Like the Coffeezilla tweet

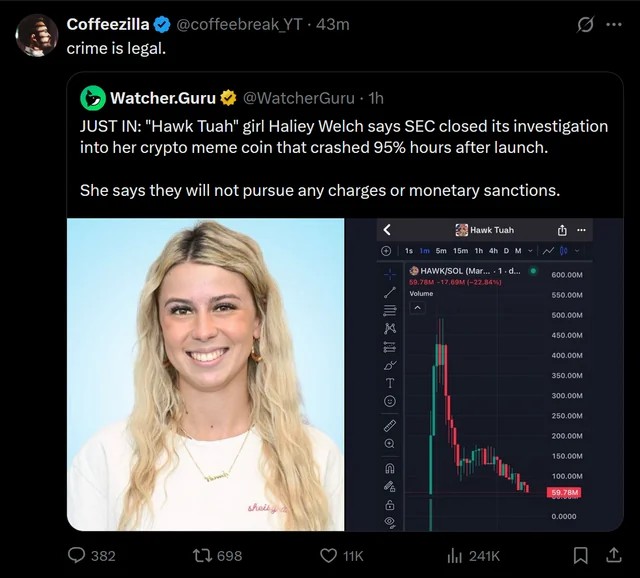(x=327, y=555)
